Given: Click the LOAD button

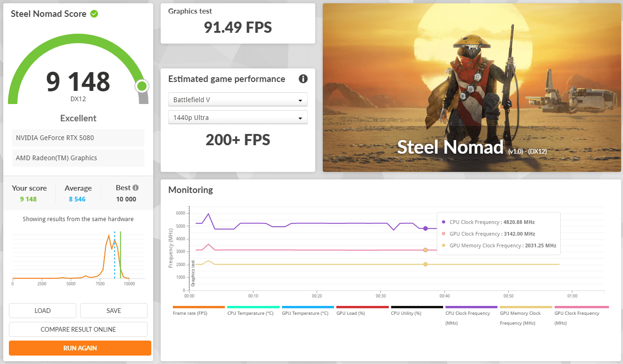Looking at the screenshot, I should pyautogui.click(x=43, y=311).
